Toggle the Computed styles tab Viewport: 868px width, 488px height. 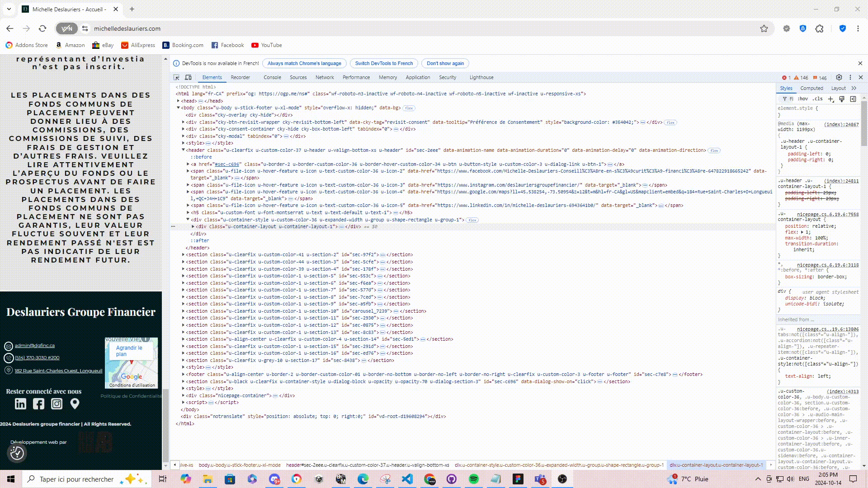(x=812, y=88)
